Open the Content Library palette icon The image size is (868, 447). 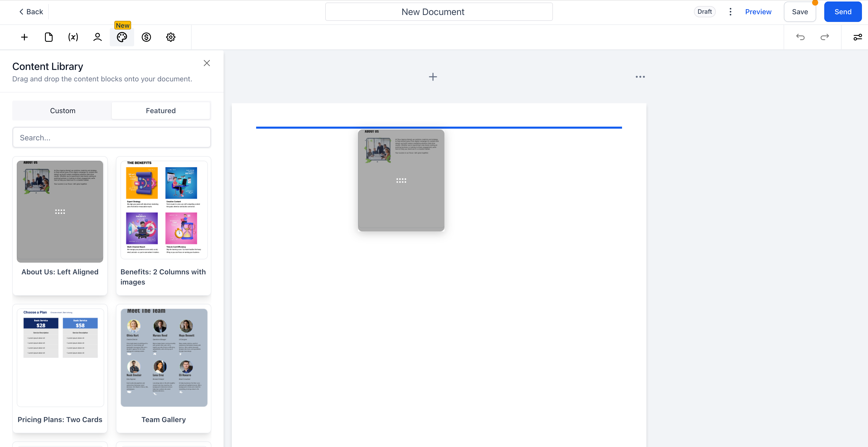[x=122, y=37]
